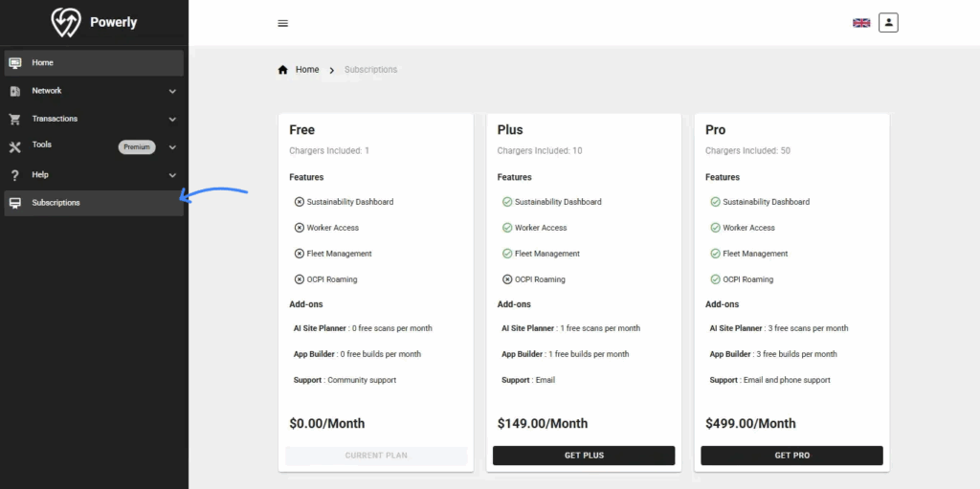This screenshot has height=489, width=980.
Task: Click the Network sidebar icon
Action: click(x=14, y=91)
